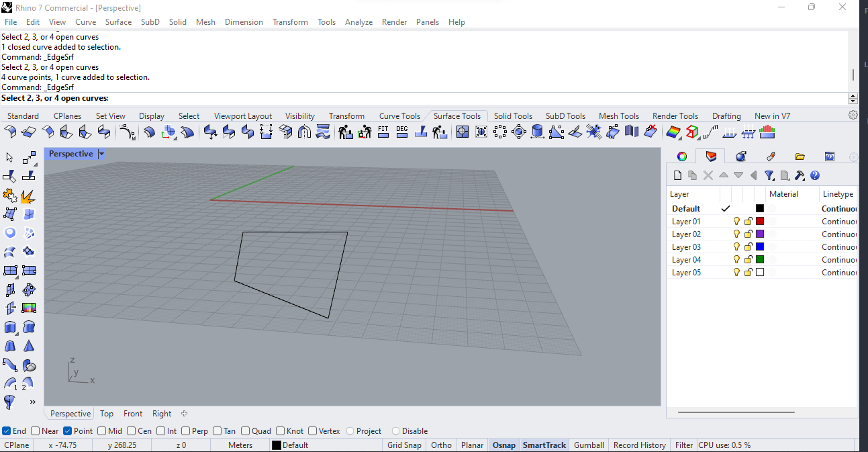Viewport: 868px width, 452px height.
Task: Click the cone-shaped icon in left sidebar
Action: 29,346
